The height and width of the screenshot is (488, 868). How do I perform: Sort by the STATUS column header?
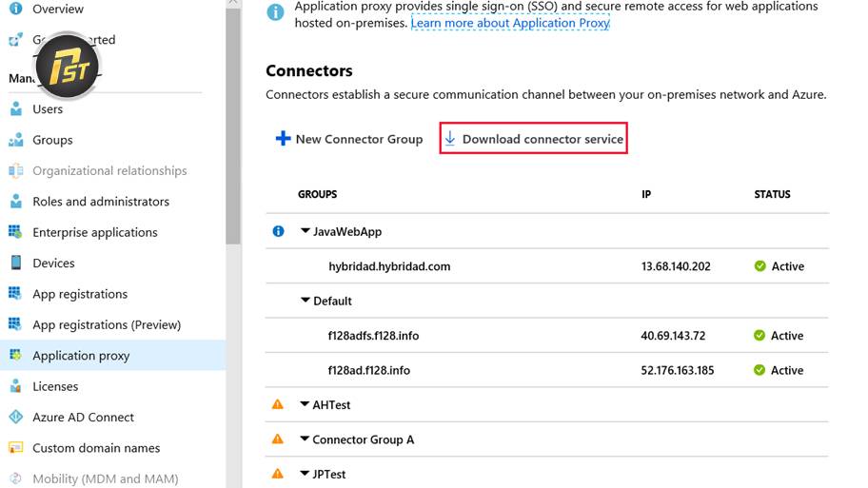[x=772, y=194]
